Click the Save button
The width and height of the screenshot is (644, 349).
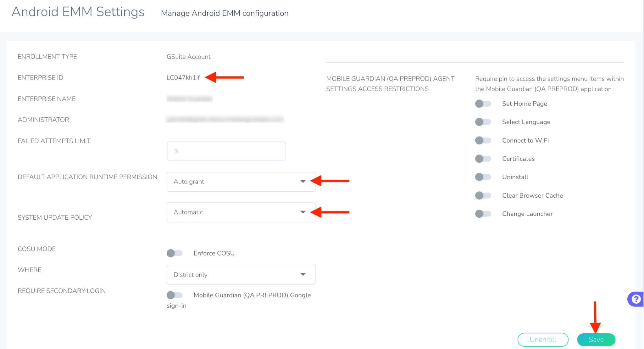[596, 340]
